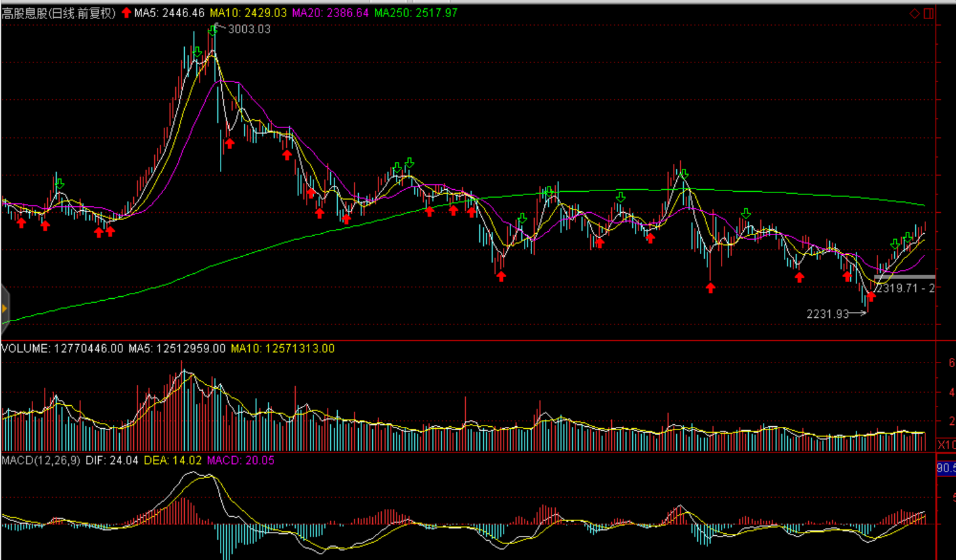This screenshot has width=956, height=560.
Task: Click the split-panel layout icon at top right
Action: click(x=929, y=13)
